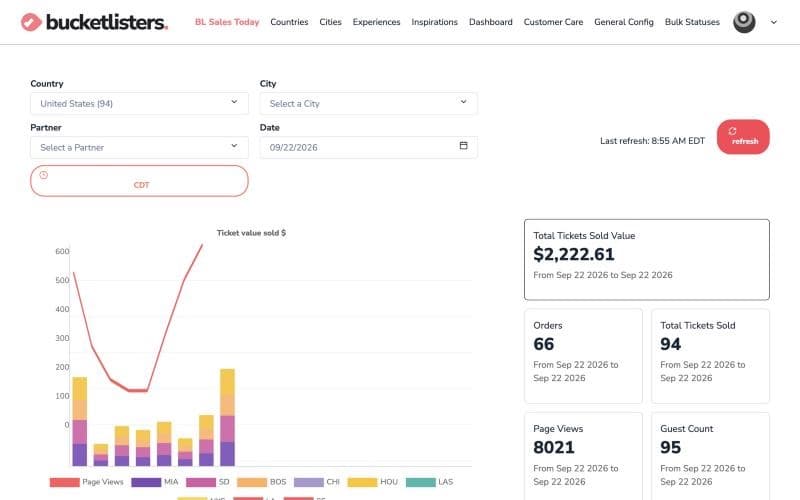Click the Last refresh: 8:55 AM EDT text

pyautogui.click(x=653, y=141)
